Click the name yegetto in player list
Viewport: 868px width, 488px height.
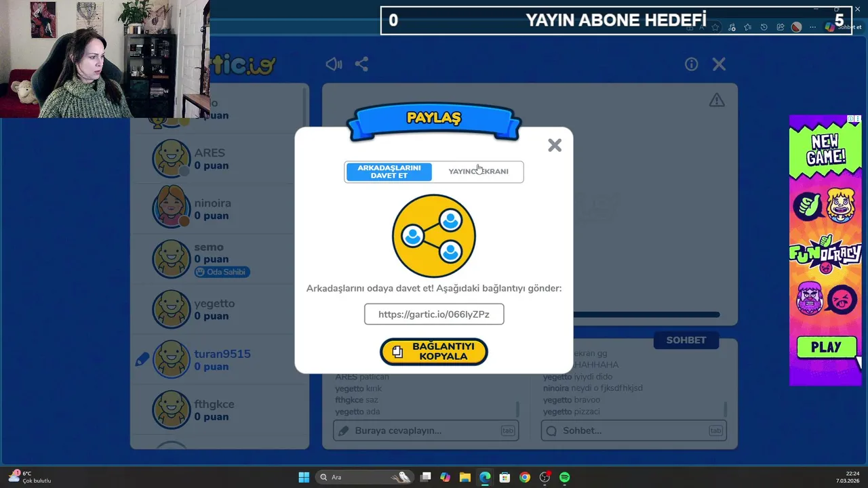[214, 304]
